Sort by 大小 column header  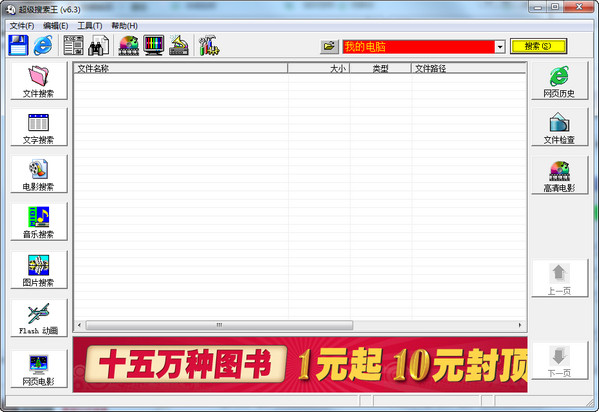(319, 68)
